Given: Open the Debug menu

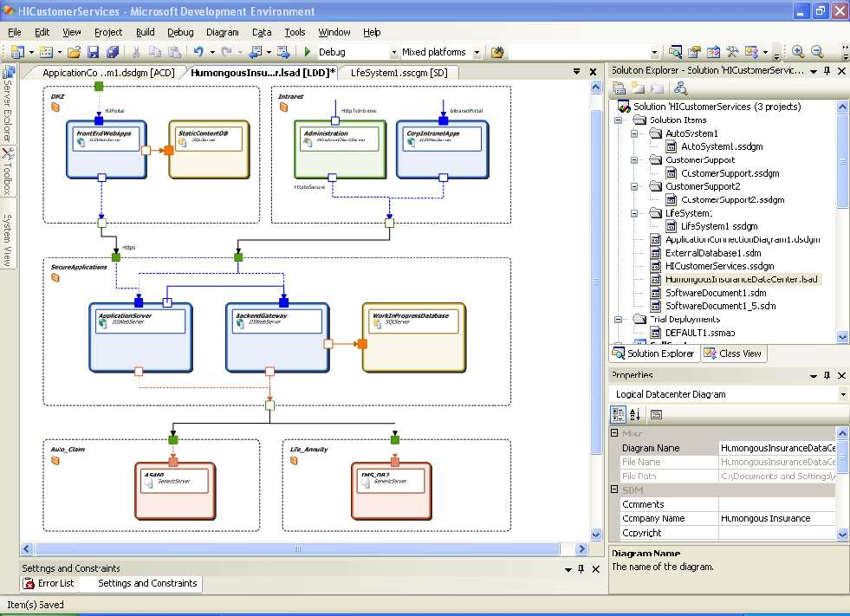Looking at the screenshot, I should click(180, 32).
